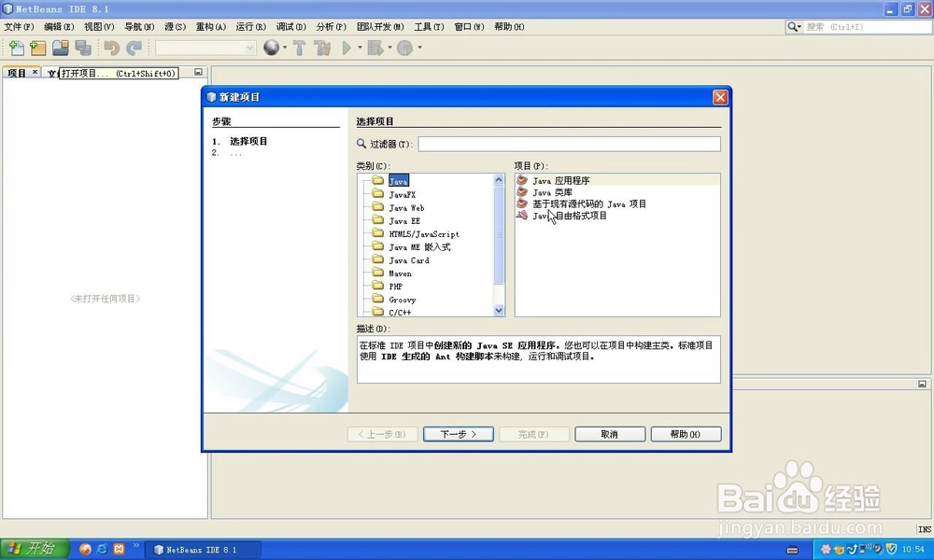The width and height of the screenshot is (934, 560).
Task: Select the Java EE category
Action: 404,221
